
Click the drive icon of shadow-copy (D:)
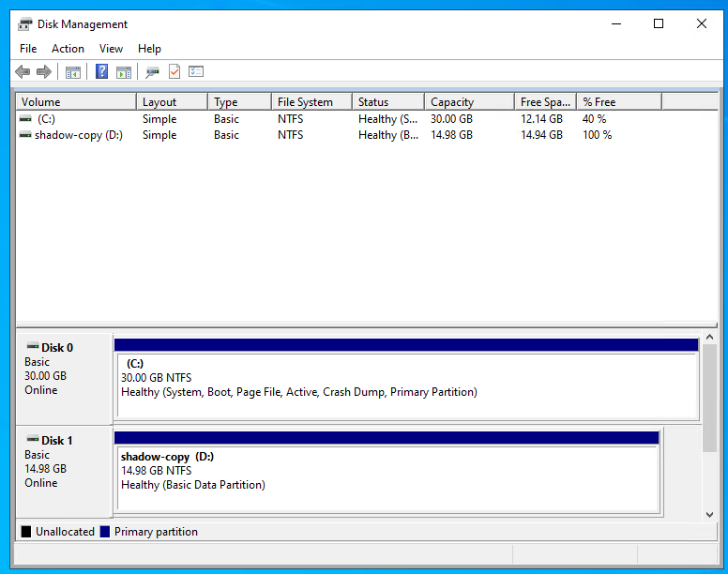pos(25,135)
